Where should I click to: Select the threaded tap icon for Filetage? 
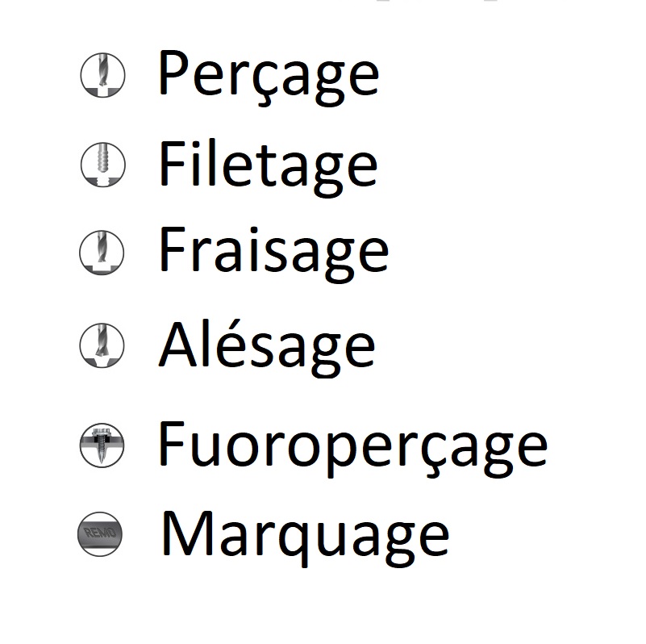pyautogui.click(x=102, y=165)
